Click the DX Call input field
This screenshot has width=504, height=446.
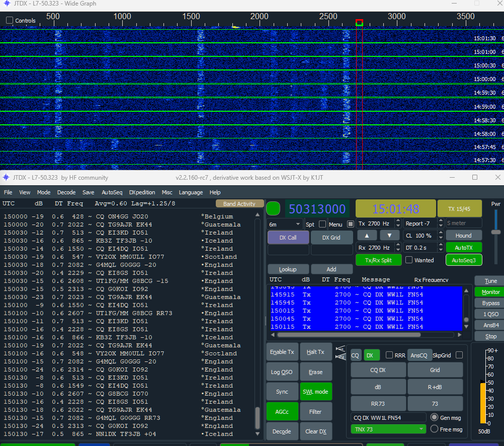point(288,250)
